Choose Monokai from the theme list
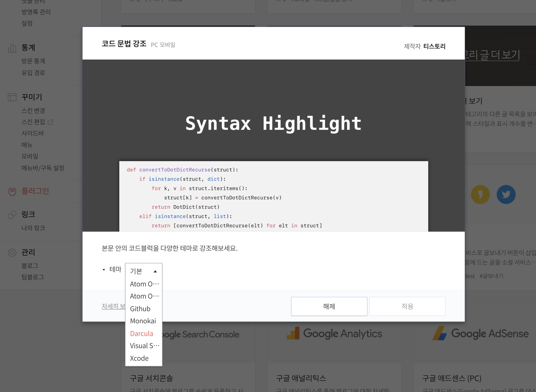536x392 pixels. point(143,321)
